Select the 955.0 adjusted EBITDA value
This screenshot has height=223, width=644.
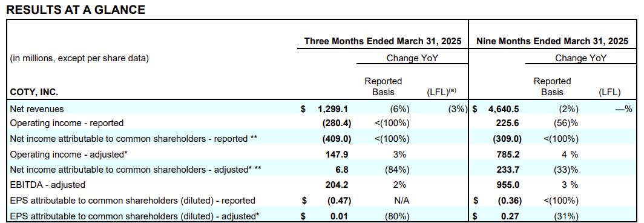pyautogui.click(x=510, y=185)
